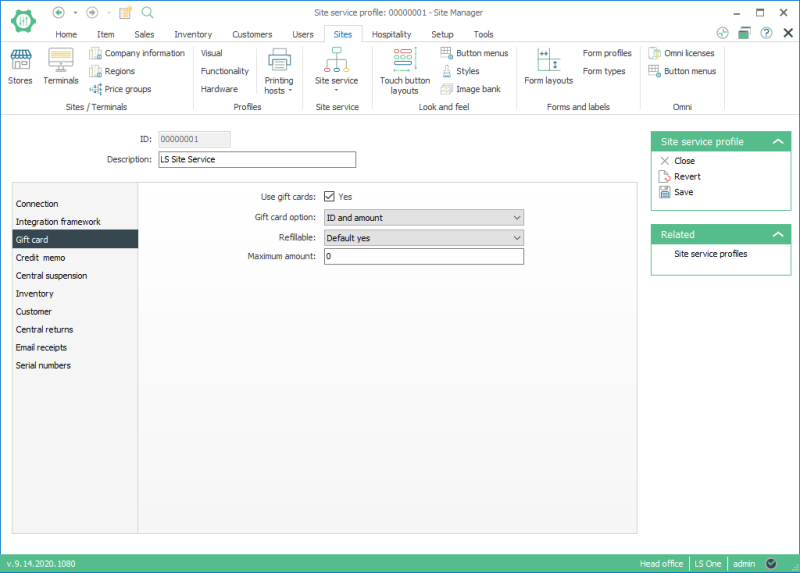Switch to the Sales ribbon tab
The image size is (800, 573).
tap(144, 34)
